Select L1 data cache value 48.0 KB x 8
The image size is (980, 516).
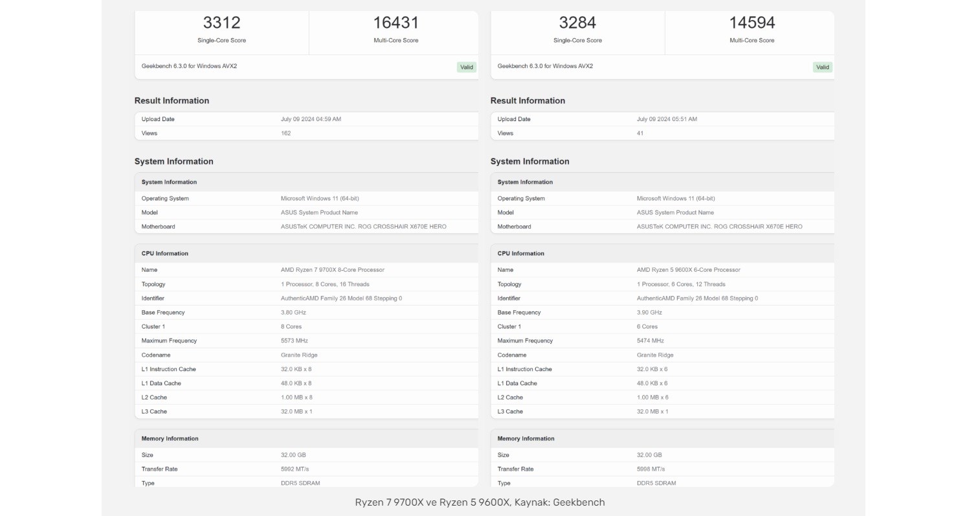tap(296, 384)
